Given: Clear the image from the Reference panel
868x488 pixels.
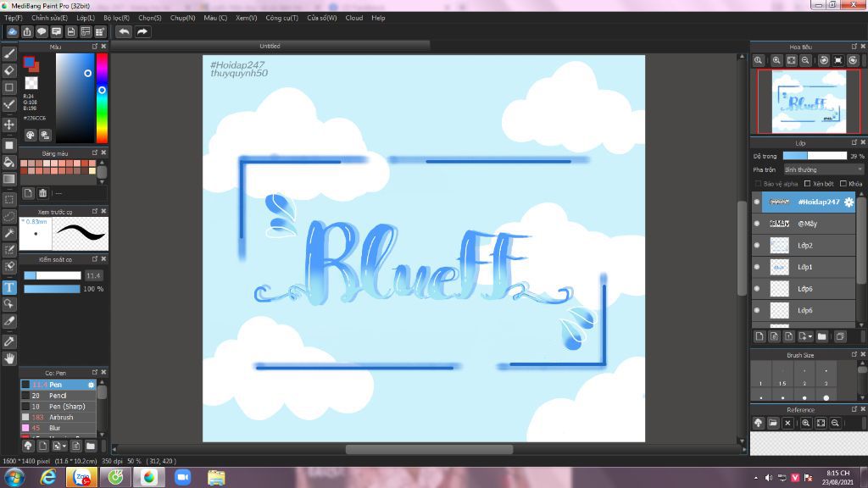Looking at the screenshot, I should point(787,423).
